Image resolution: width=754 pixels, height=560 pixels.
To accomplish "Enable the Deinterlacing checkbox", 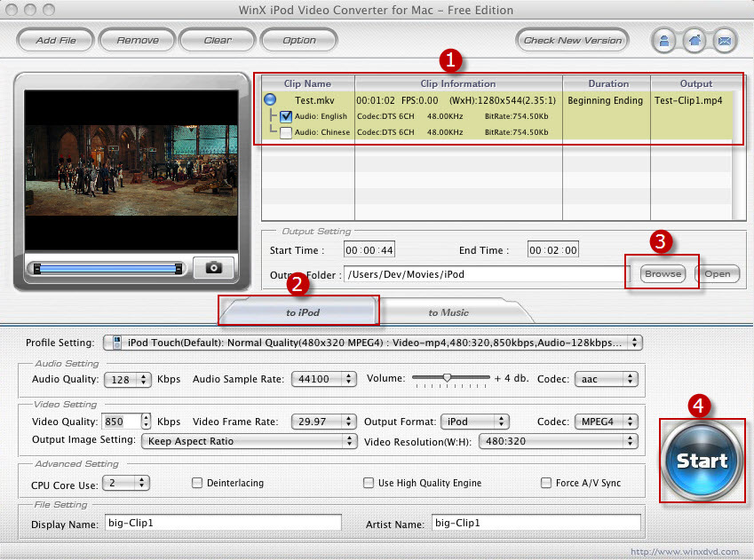I will [197, 483].
